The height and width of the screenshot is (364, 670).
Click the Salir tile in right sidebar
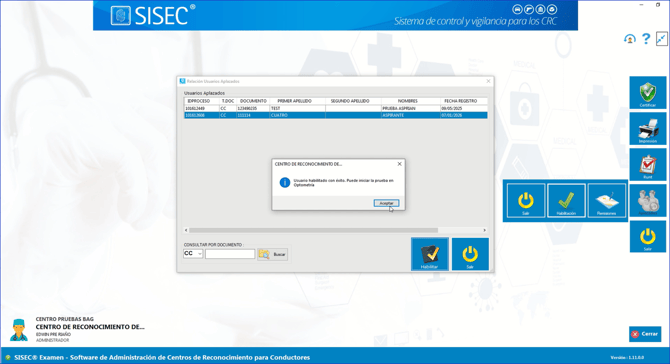click(648, 236)
